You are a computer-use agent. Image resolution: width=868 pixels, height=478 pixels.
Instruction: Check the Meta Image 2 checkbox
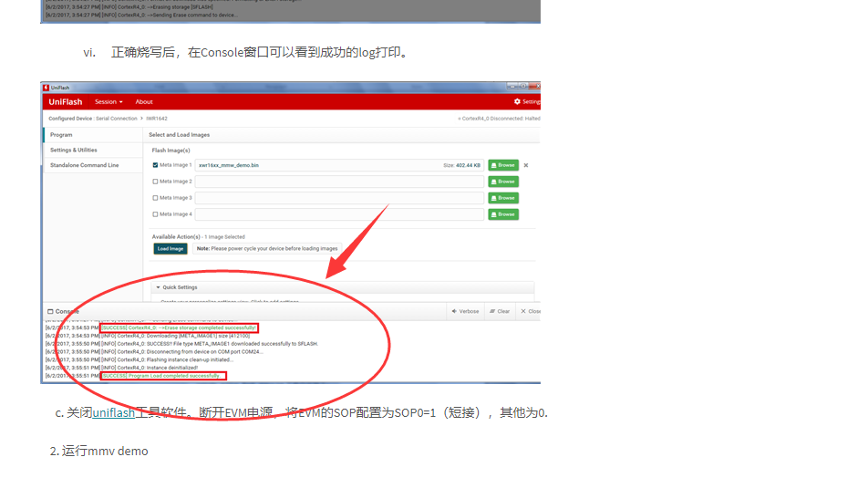155,182
